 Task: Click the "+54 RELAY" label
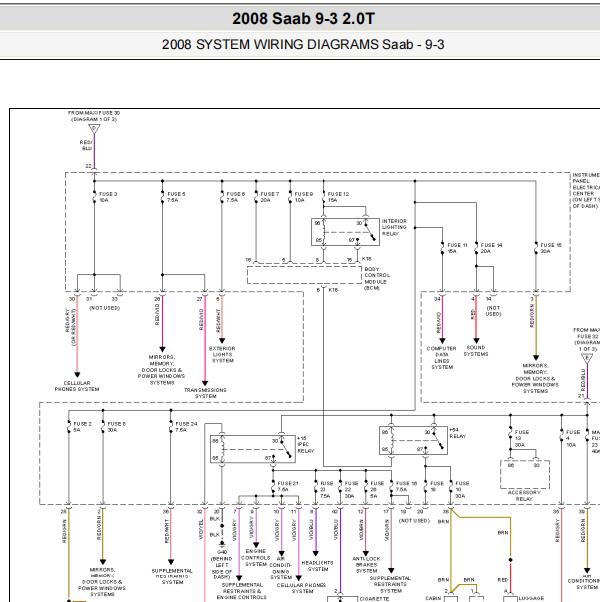(x=457, y=433)
